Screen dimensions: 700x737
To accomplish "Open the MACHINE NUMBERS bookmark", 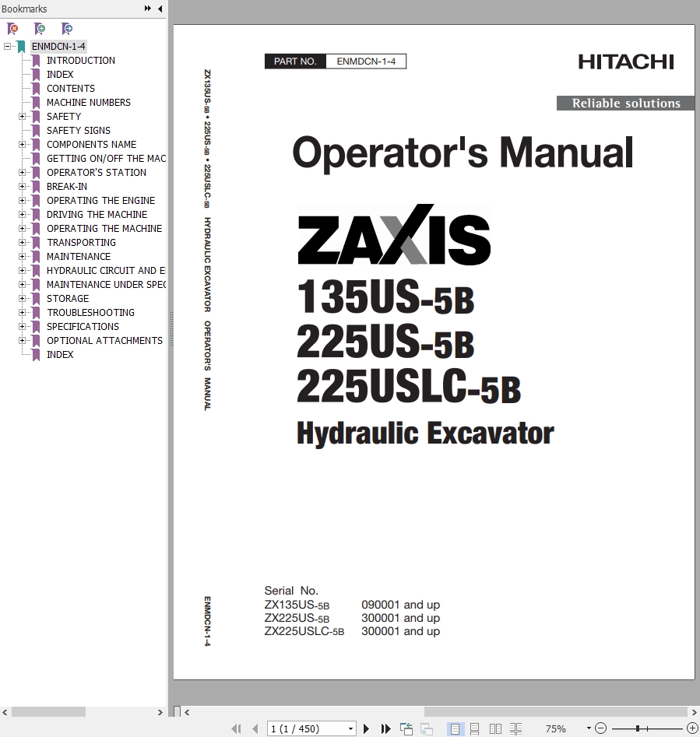I will (89, 103).
